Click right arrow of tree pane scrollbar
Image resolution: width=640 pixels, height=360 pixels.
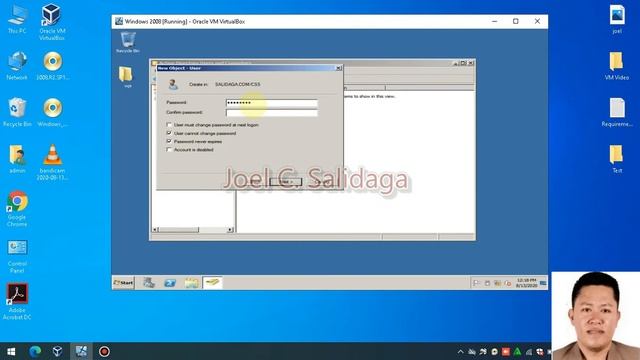pos(230,230)
